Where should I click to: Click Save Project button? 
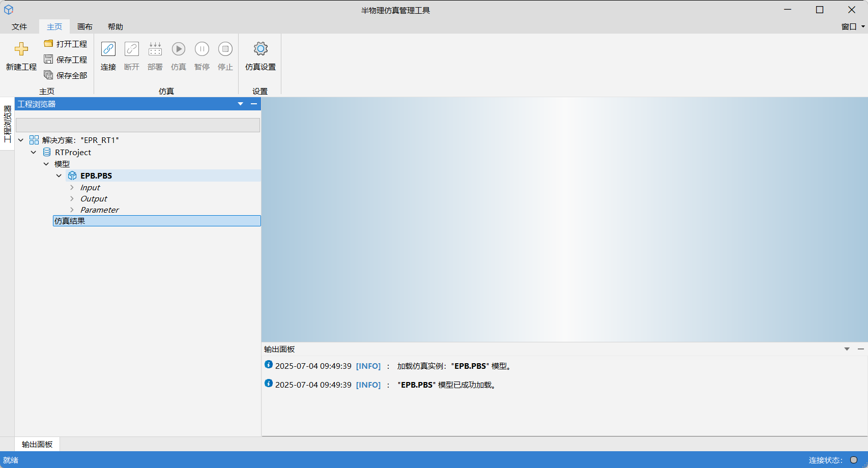66,60
